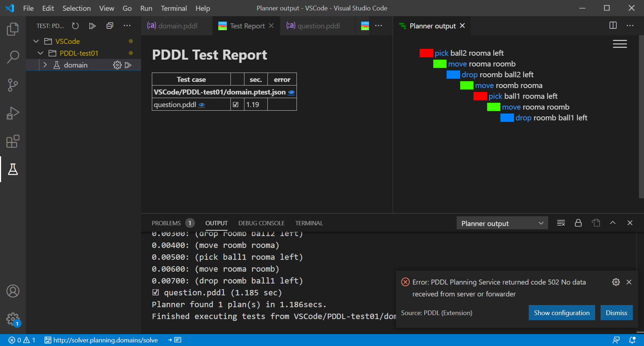The height and width of the screenshot is (346, 644).
Task: Open the Extensions view
Action: tap(13, 141)
